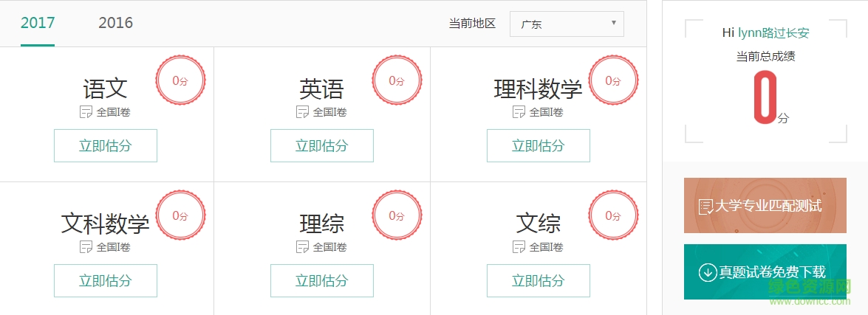Click 立即估分 for 语文
868x315 pixels.
tap(106, 145)
